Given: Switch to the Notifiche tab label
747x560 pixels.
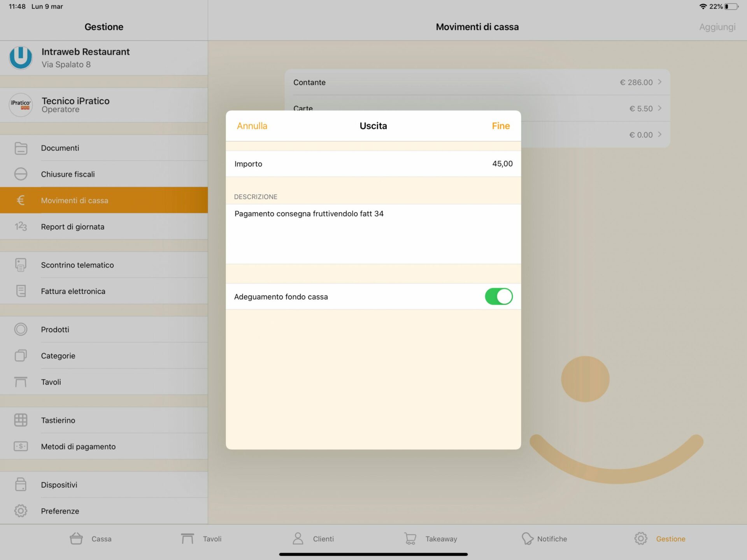Looking at the screenshot, I should [552, 539].
